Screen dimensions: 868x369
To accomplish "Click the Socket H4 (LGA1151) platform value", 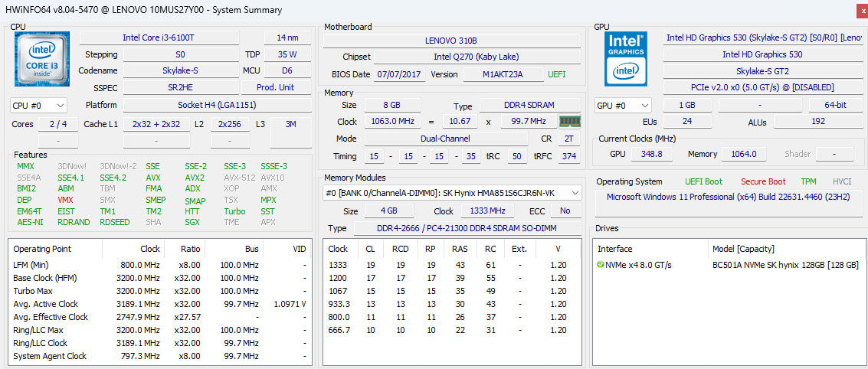I will pos(217,105).
